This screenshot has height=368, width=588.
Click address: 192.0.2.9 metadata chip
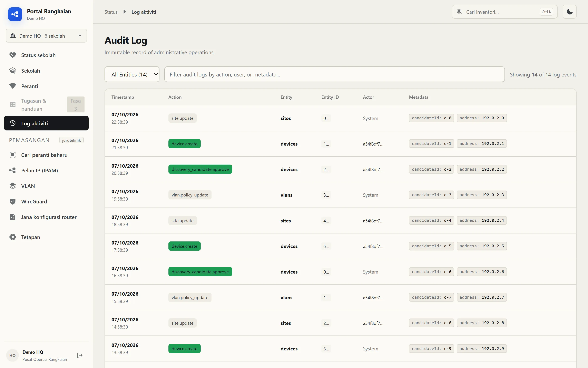[x=482, y=349]
